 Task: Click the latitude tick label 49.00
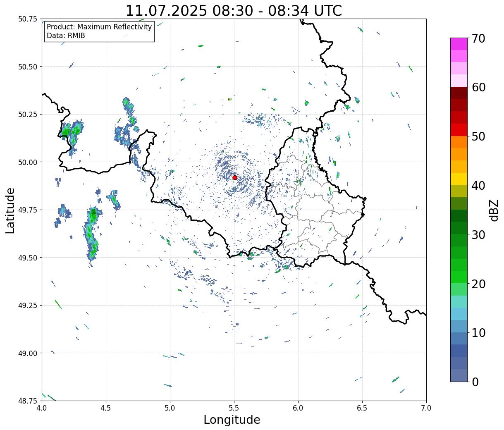pos(28,353)
